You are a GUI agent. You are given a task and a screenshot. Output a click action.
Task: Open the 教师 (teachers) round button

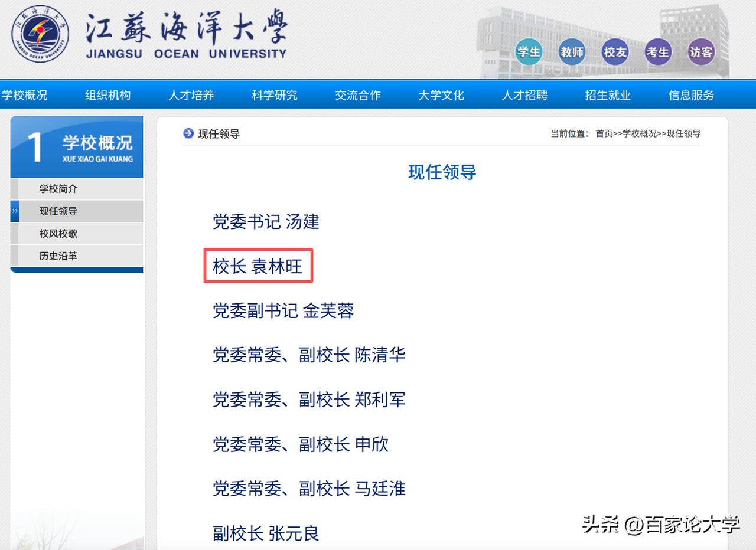(x=572, y=52)
